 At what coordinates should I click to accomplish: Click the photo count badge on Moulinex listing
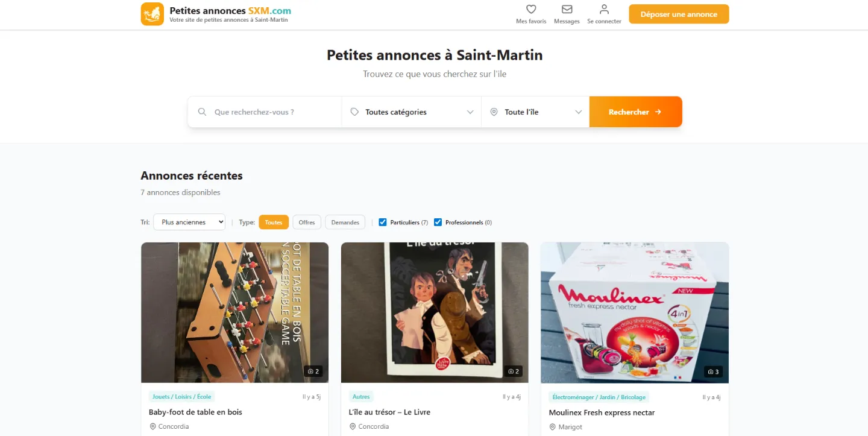click(x=713, y=371)
